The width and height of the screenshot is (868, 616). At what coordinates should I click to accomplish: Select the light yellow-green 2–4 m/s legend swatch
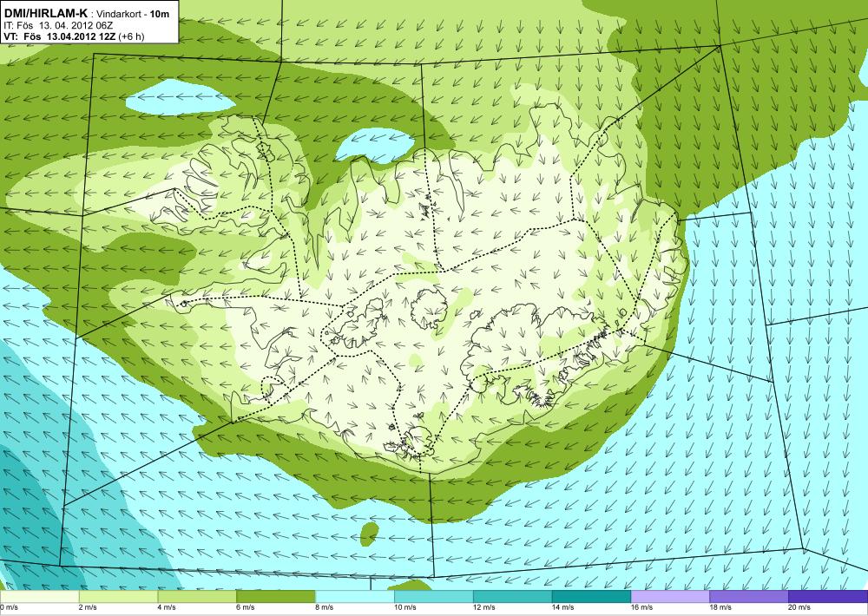[x=118, y=597]
